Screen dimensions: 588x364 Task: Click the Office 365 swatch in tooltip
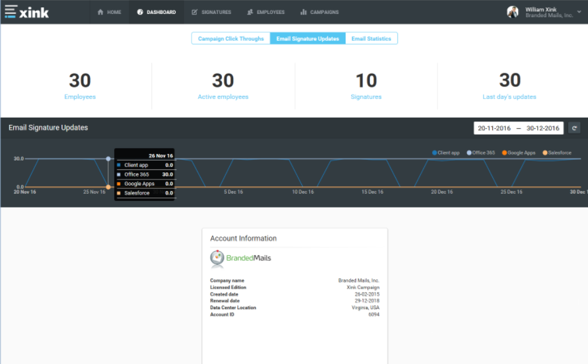click(x=119, y=174)
